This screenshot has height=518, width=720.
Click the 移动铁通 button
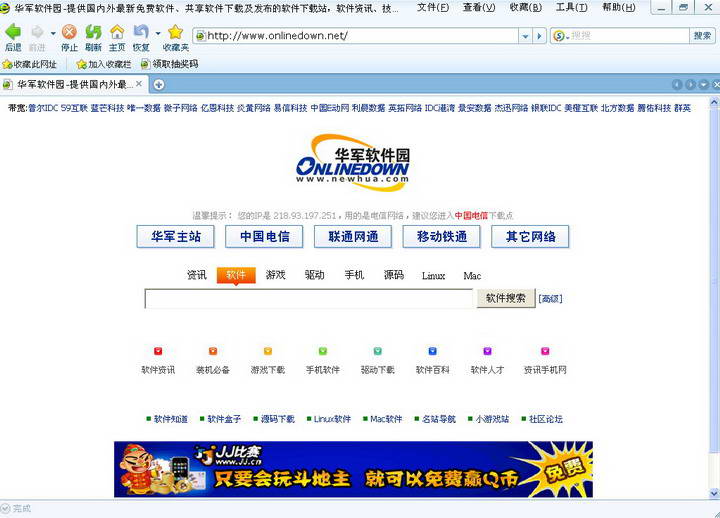pyautogui.click(x=442, y=236)
